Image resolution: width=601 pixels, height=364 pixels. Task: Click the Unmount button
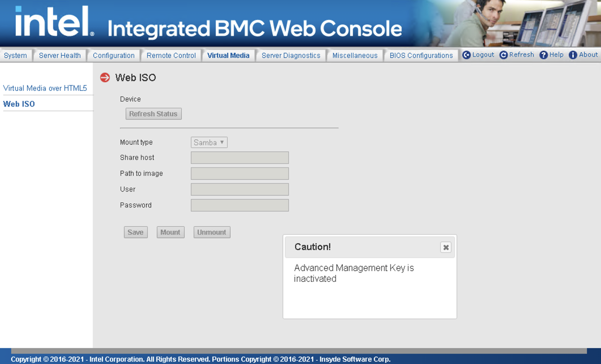212,232
